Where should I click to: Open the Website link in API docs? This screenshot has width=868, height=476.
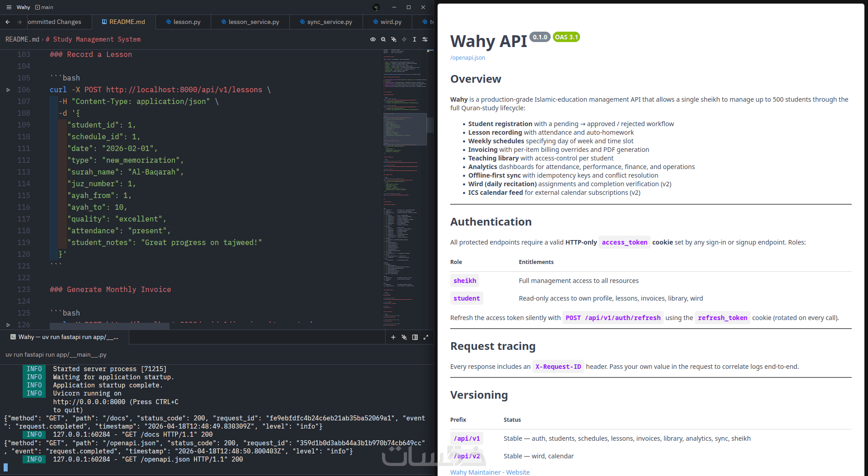tap(518, 472)
